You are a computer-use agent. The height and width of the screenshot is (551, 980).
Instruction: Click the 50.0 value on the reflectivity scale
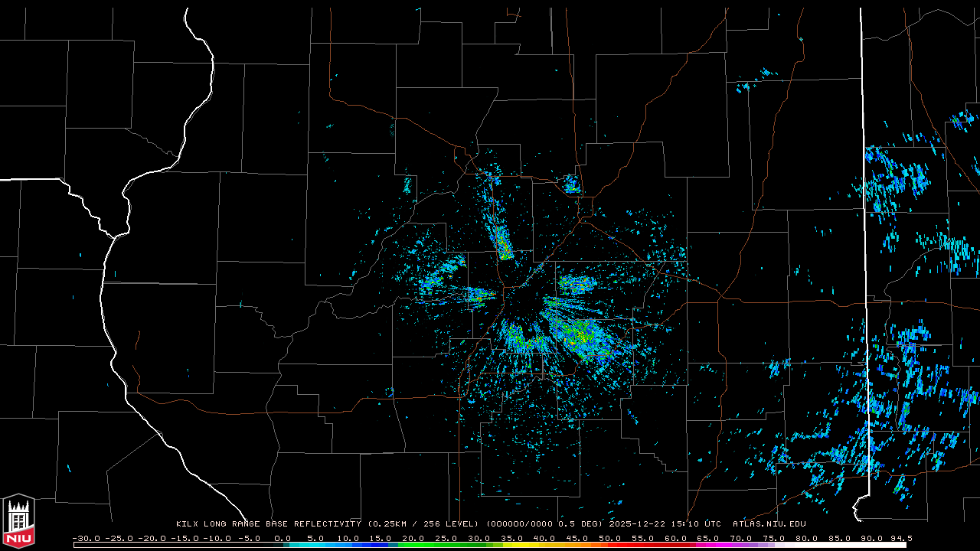point(610,539)
